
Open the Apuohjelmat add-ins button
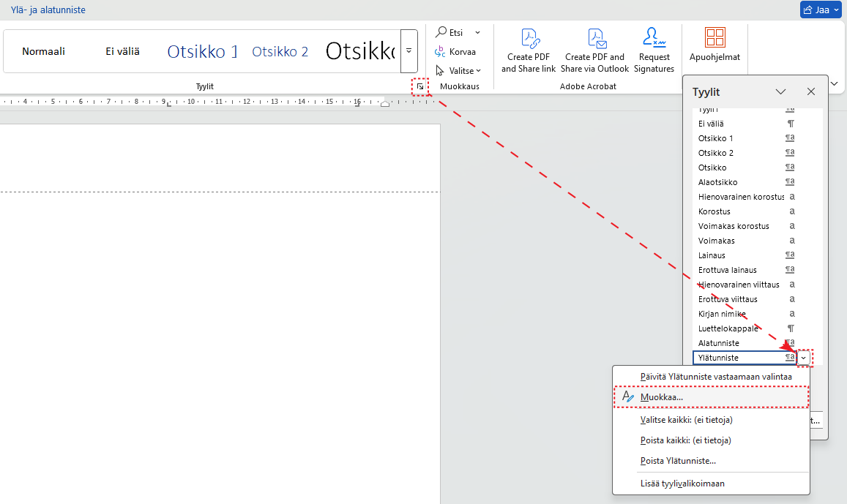[714, 44]
